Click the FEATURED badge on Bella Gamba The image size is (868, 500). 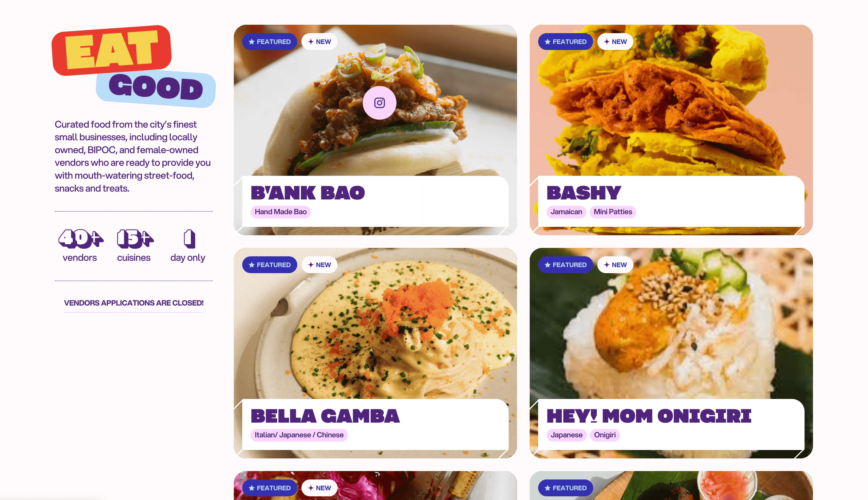coord(270,265)
